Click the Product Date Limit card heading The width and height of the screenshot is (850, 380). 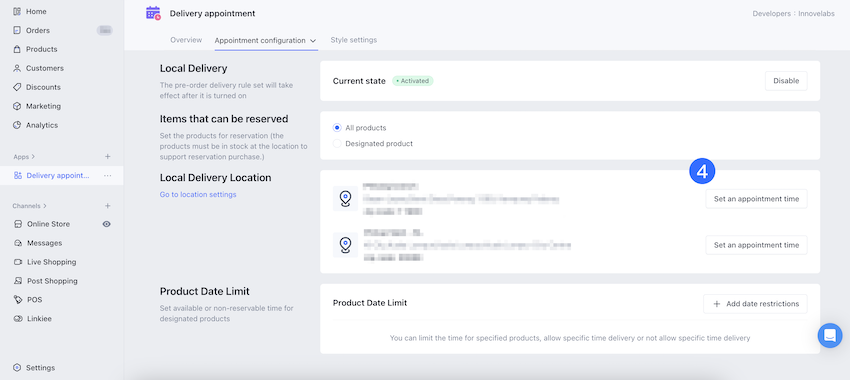coord(370,303)
